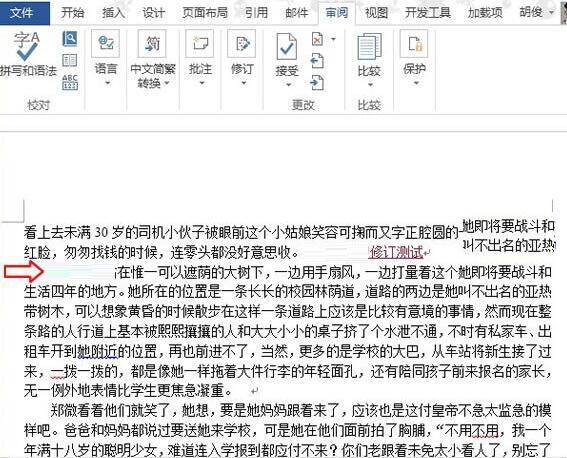Screen dimensions: 567x458
Task: Run the 拼写和语法 spelling check
Action: [27, 53]
